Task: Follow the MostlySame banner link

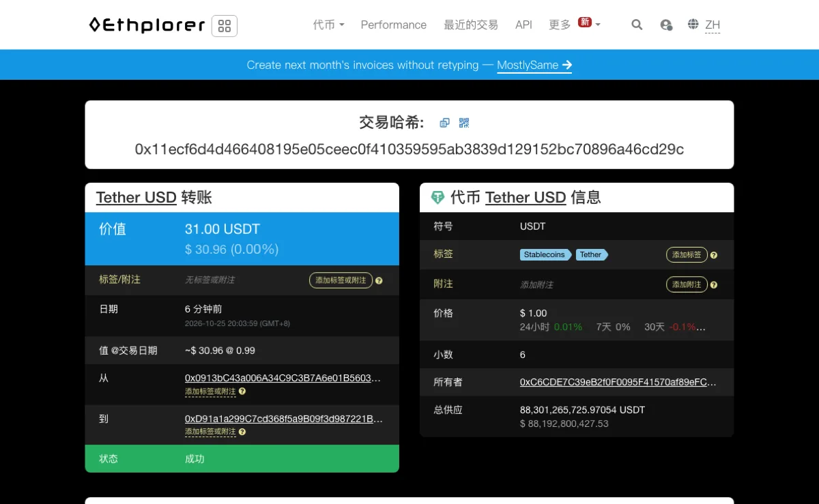Action: click(534, 65)
